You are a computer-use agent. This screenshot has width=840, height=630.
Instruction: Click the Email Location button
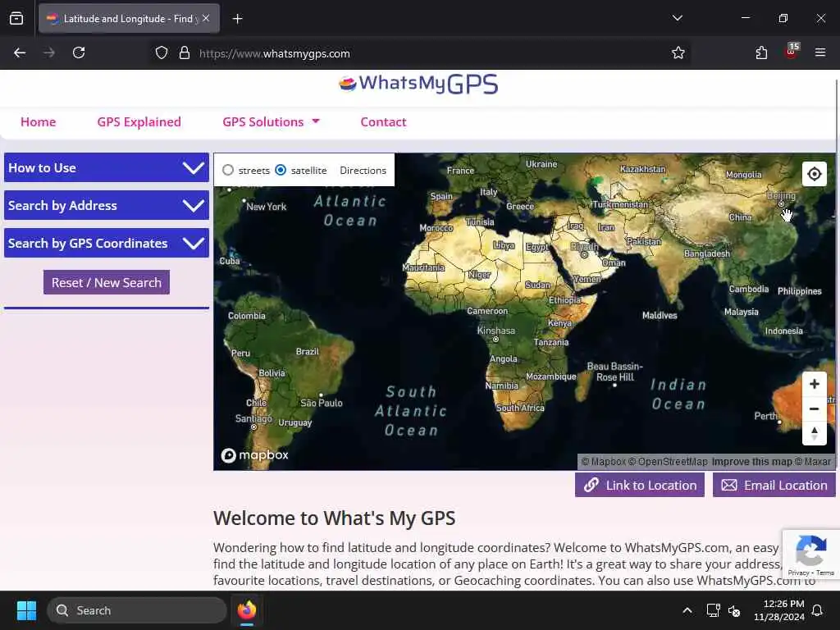click(774, 485)
